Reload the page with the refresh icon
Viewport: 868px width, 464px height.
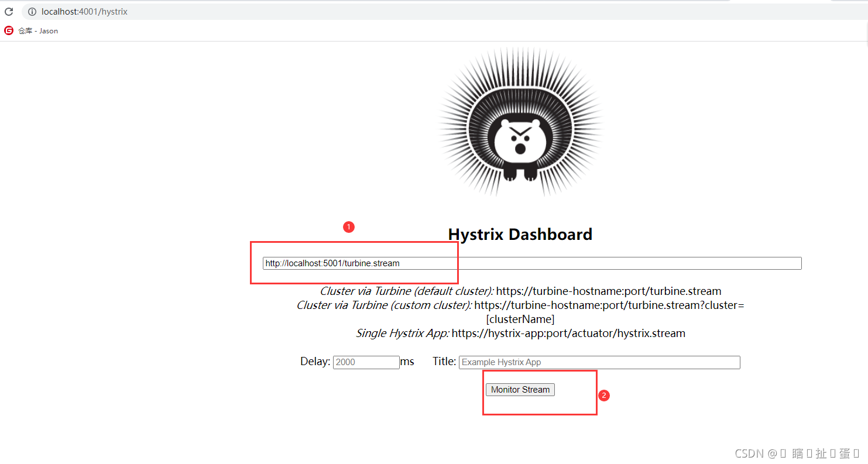tap(9, 12)
